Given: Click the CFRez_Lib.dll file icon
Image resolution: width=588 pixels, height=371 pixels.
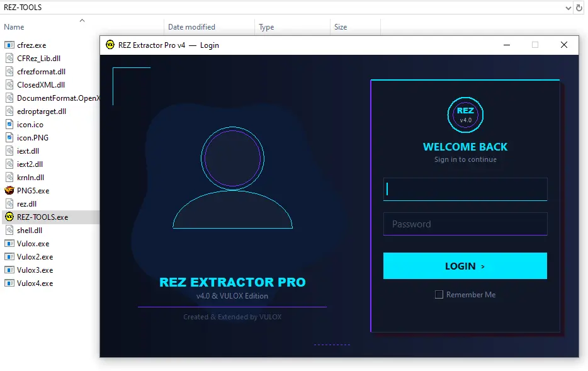Looking at the screenshot, I should (x=9, y=58).
